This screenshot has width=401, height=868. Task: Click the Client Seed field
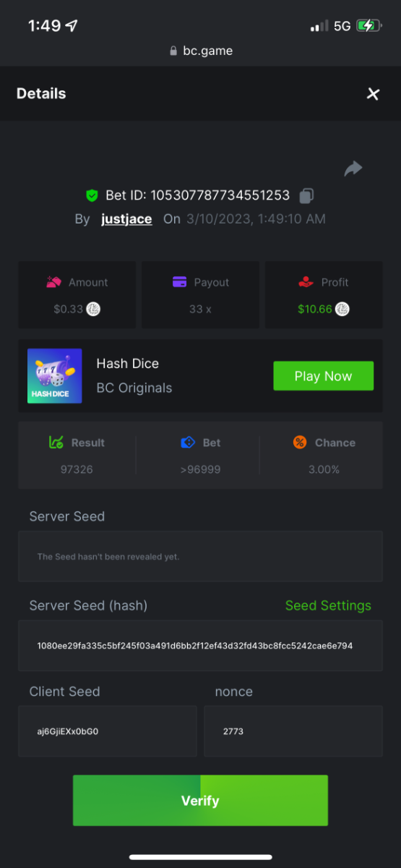click(x=107, y=731)
